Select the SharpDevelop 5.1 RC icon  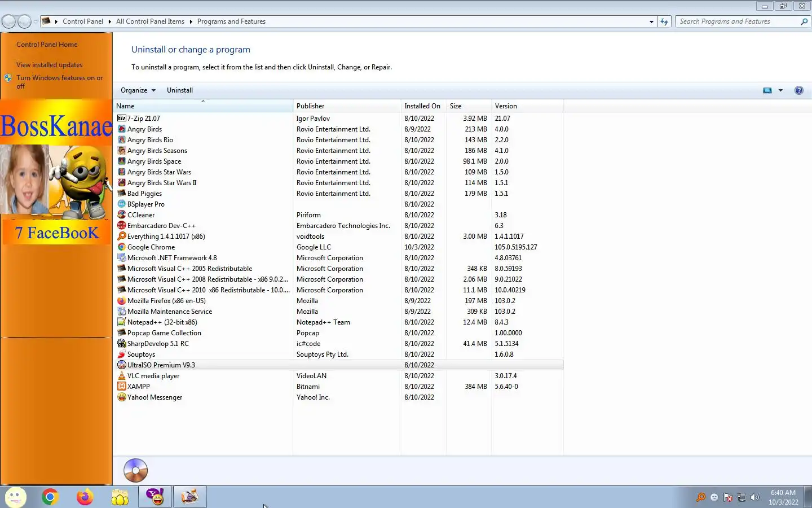tap(121, 344)
